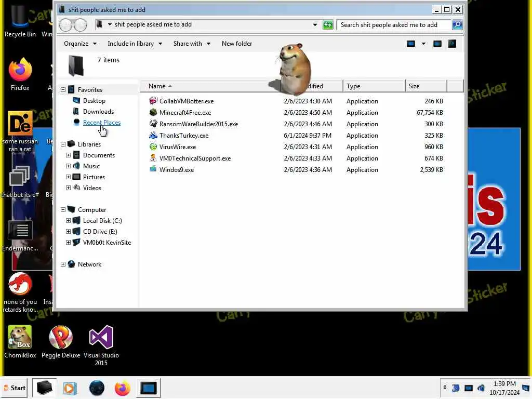Click the address bar path text
The width and height of the screenshot is (532, 399).
[153, 24]
